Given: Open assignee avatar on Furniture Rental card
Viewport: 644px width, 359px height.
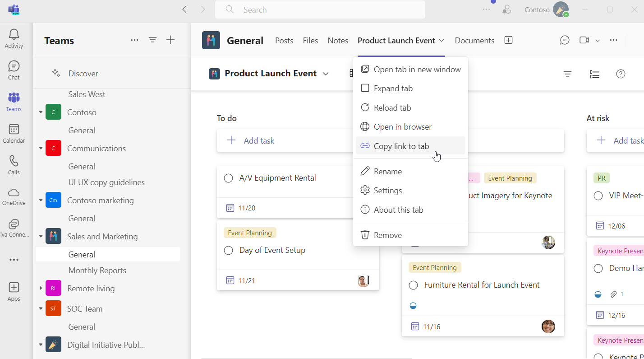Looking at the screenshot, I should pos(548,326).
